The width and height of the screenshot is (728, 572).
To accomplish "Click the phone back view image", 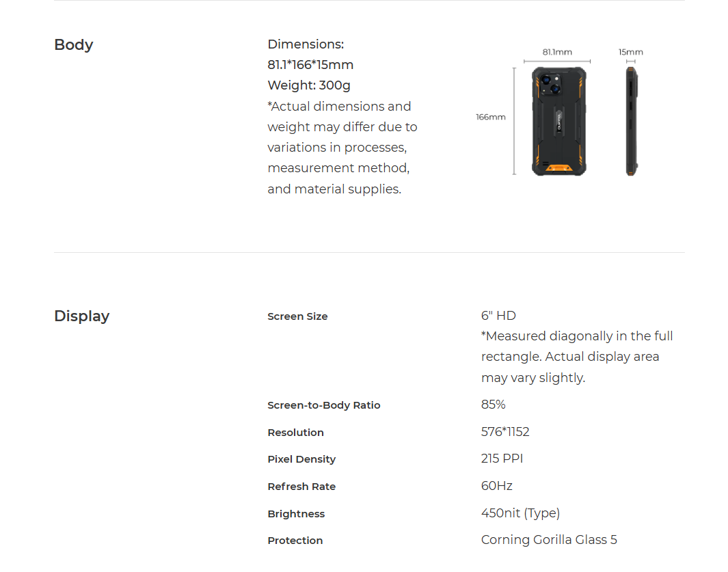I will coord(559,121).
